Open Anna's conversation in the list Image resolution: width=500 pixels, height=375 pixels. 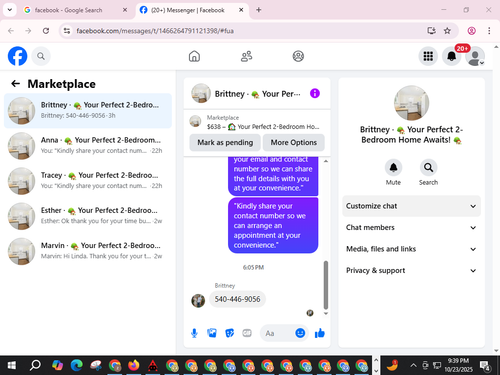pos(88,146)
